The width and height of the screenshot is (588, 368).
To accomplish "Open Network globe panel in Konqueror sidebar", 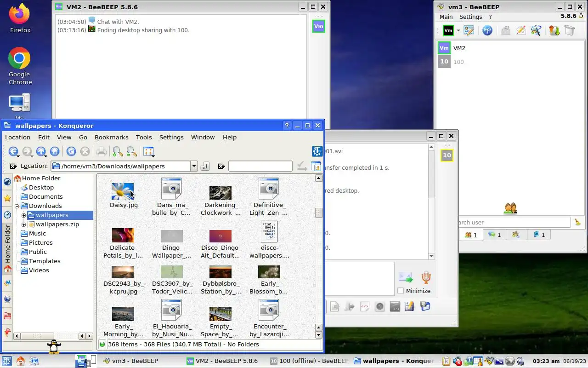I will 7,299.
